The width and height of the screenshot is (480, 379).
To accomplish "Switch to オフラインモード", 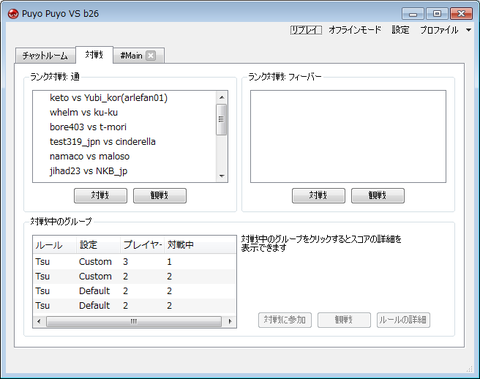I will (x=355, y=30).
